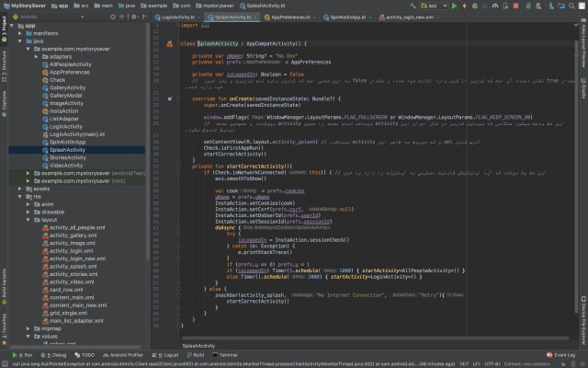Stop the app with red square
This screenshot has height=368, width=588.
tap(516, 6)
